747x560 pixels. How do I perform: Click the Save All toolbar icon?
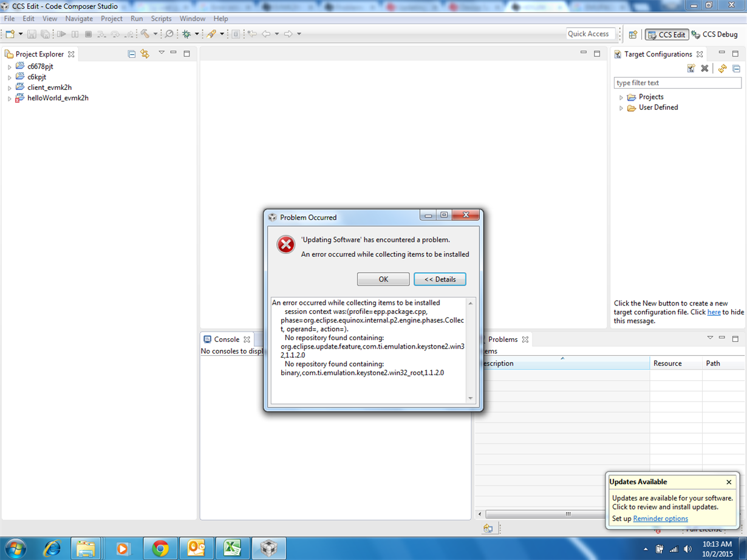45,34
